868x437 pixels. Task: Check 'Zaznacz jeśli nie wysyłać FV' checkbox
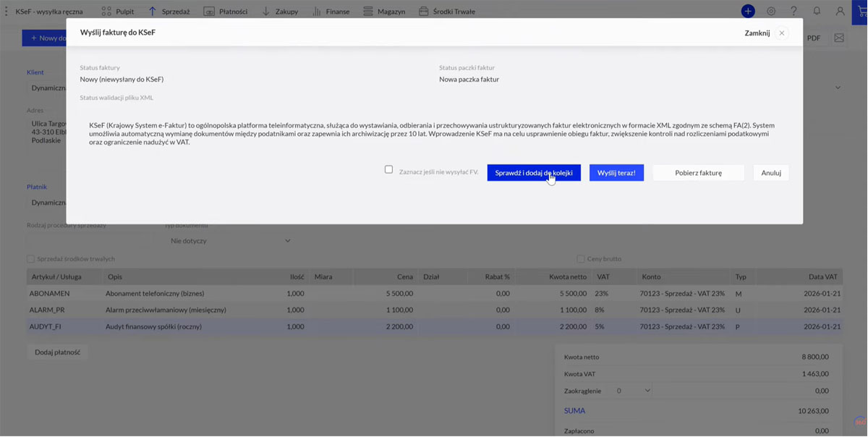388,170
